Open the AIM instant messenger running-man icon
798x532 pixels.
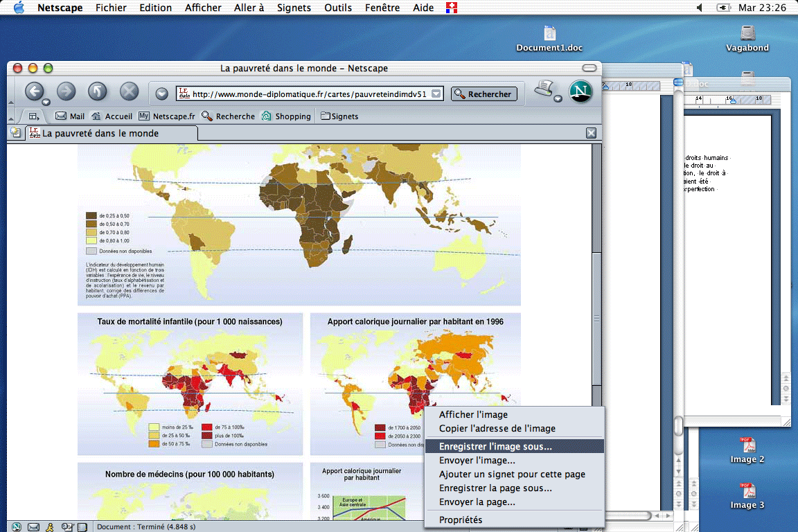[x=50, y=527]
